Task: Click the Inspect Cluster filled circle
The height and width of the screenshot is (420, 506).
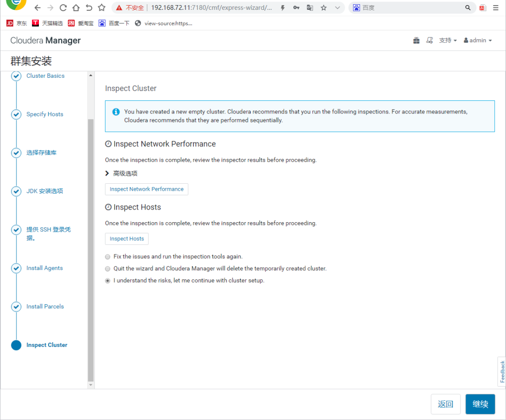Action: 16,345
